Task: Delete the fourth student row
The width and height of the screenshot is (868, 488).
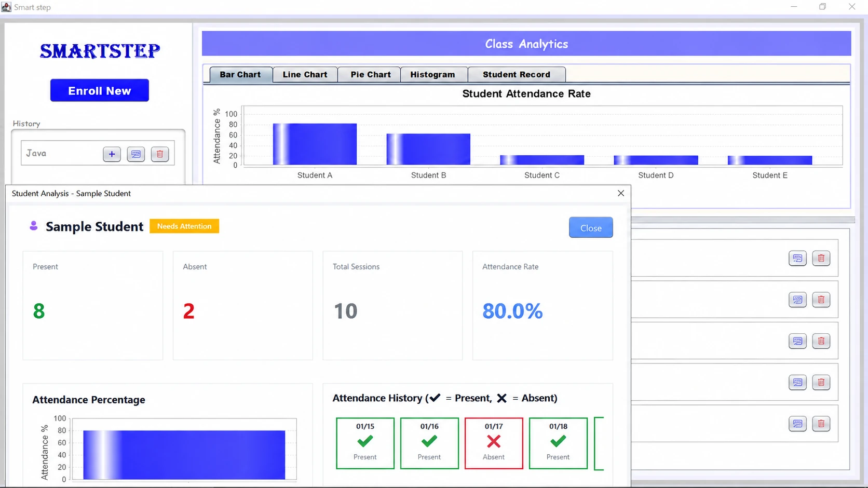Action: pos(821,383)
